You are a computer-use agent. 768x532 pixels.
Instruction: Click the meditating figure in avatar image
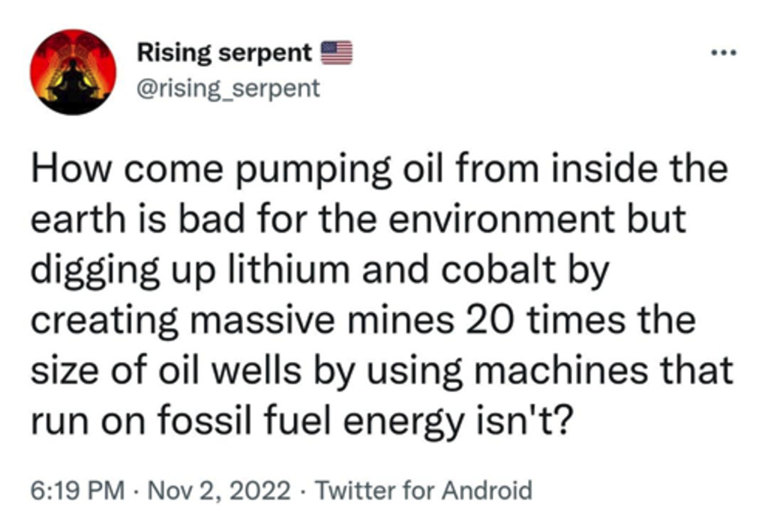point(73,81)
